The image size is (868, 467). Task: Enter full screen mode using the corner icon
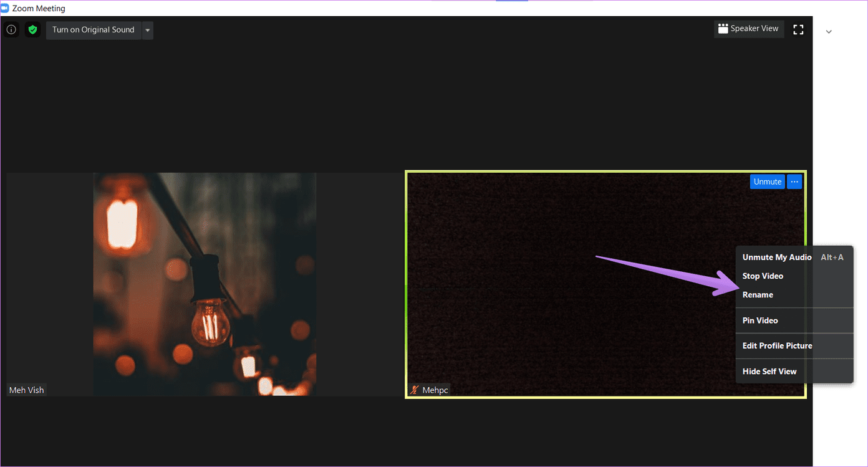click(798, 29)
